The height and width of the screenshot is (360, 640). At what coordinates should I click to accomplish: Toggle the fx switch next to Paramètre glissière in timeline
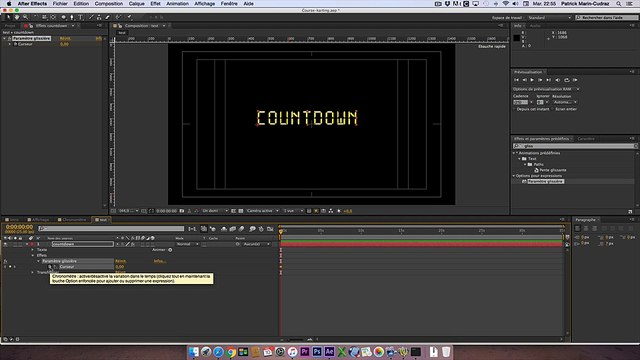point(5,261)
